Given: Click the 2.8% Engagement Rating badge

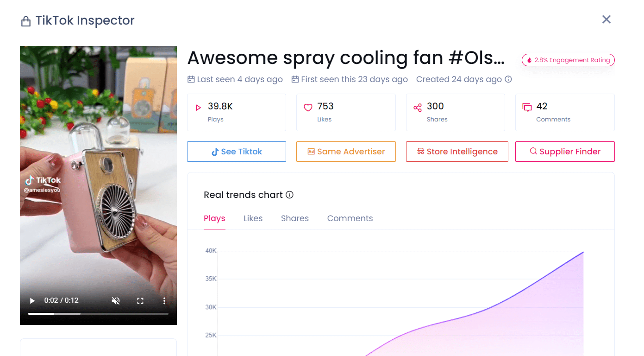Looking at the screenshot, I should pyautogui.click(x=568, y=60).
